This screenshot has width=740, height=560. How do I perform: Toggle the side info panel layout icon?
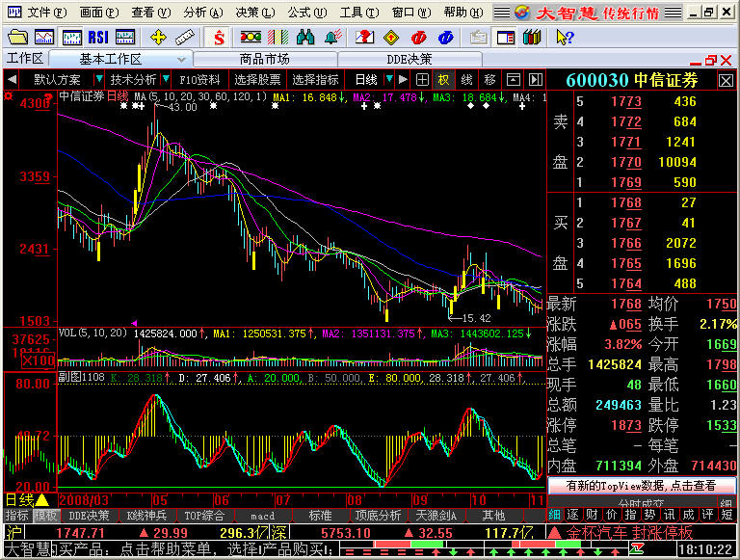click(506, 37)
